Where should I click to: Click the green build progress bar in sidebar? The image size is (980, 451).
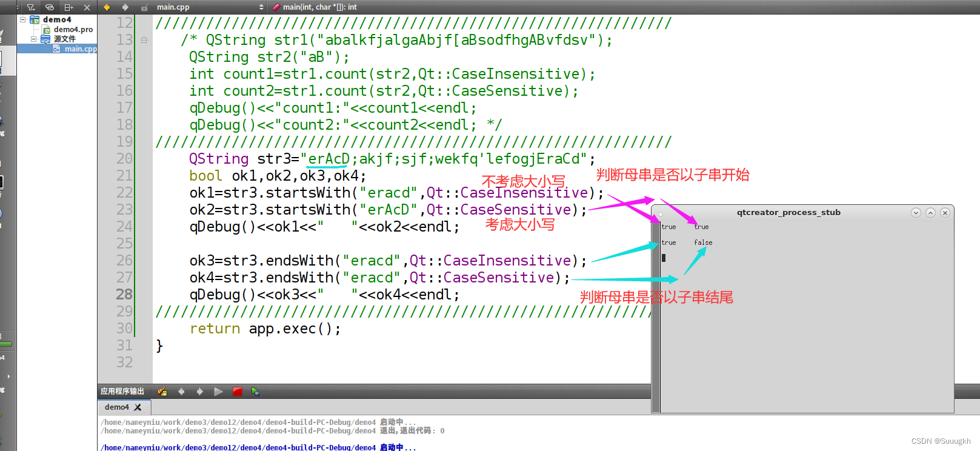(x=6, y=344)
